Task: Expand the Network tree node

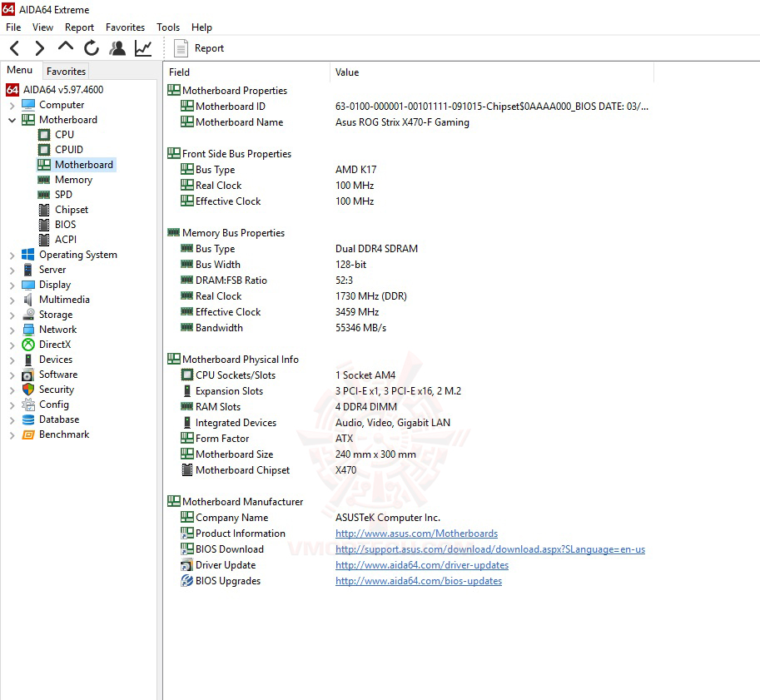Action: pos(12,330)
